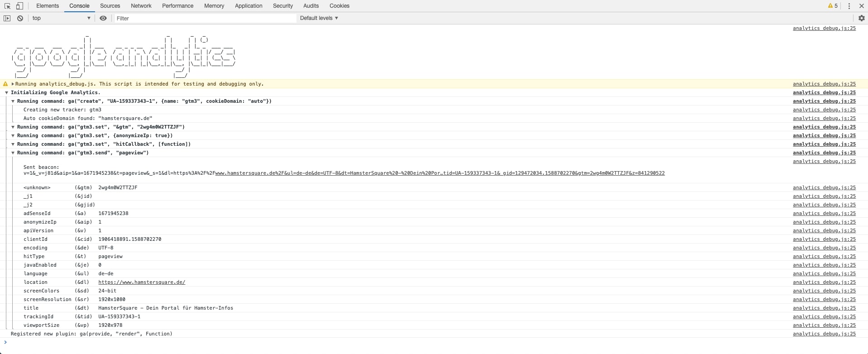Viewport: 868px width, 354px height.
Task: Open the sent beacon URL link
Action: [x=439, y=173]
